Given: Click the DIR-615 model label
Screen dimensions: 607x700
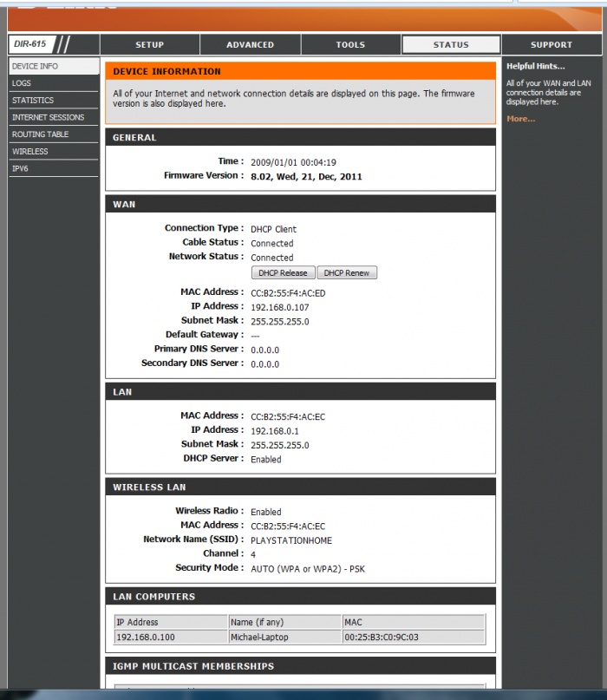Looking at the screenshot, I should click(29, 44).
